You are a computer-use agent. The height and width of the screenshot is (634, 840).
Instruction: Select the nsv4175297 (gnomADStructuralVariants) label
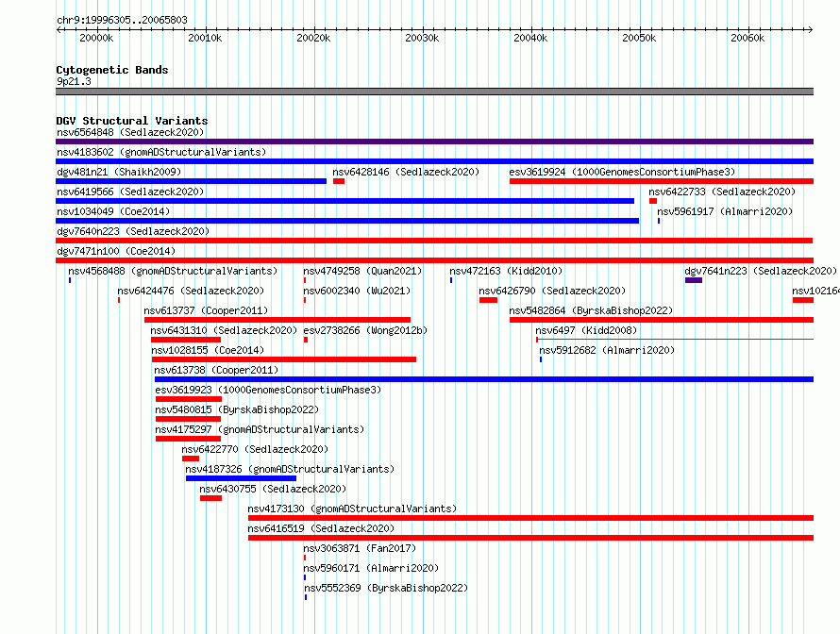[x=260, y=429]
